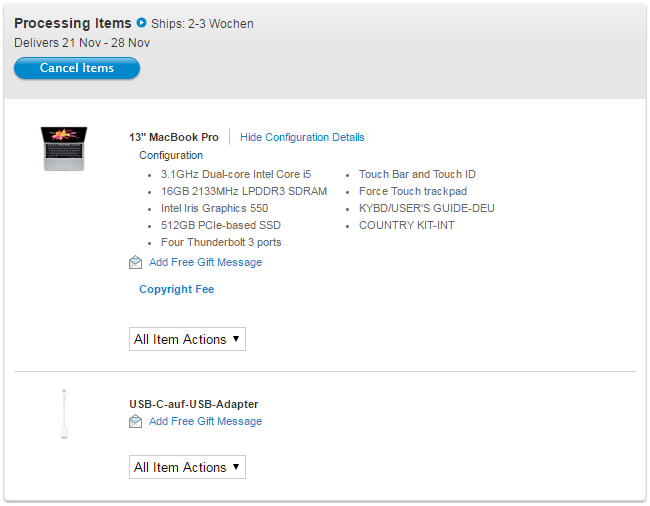Click the 3.1GHz Dual-core Intel Core i5 line

click(x=236, y=174)
